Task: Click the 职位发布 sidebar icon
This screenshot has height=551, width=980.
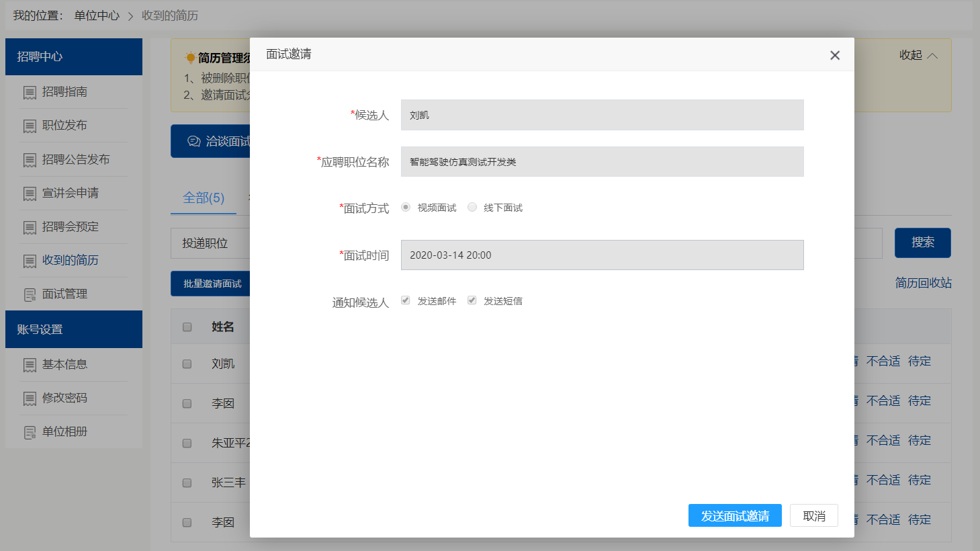Action: pos(30,126)
